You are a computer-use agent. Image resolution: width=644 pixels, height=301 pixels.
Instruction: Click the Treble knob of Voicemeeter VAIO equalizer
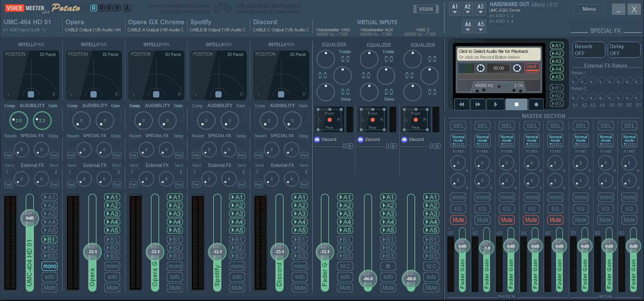coord(326,59)
